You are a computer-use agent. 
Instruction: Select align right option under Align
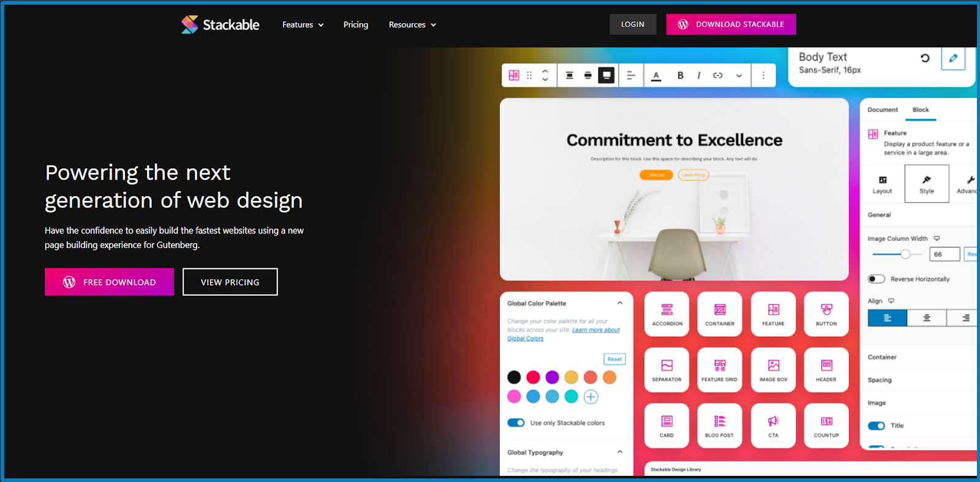962,318
